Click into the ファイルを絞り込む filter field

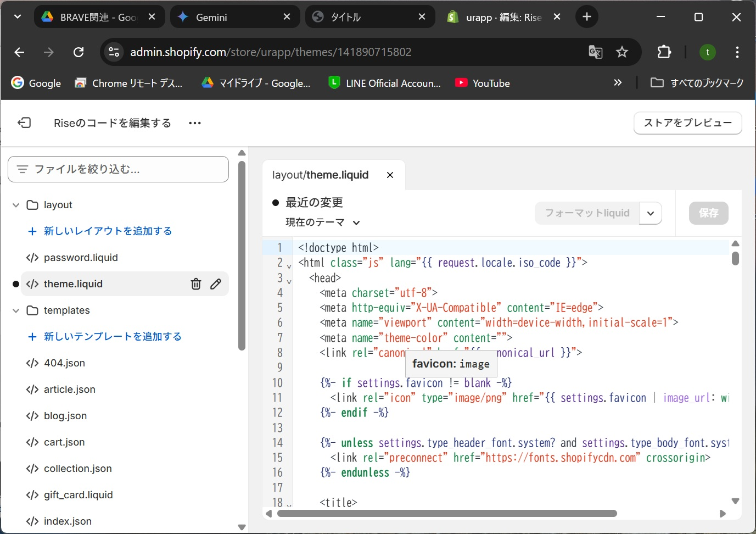click(118, 169)
